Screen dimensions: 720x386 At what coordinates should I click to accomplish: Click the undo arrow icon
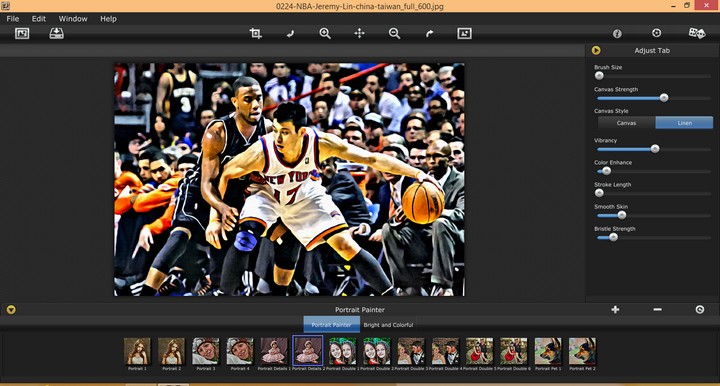click(290, 34)
